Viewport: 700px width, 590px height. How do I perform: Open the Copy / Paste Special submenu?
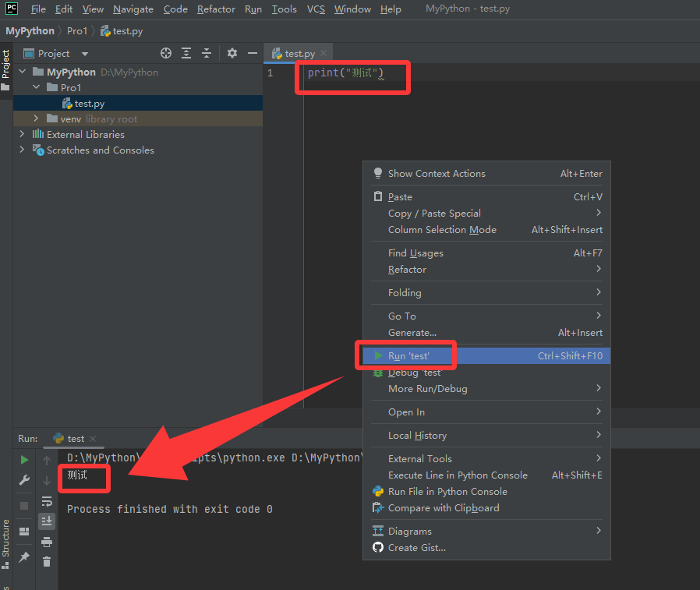[486, 214]
